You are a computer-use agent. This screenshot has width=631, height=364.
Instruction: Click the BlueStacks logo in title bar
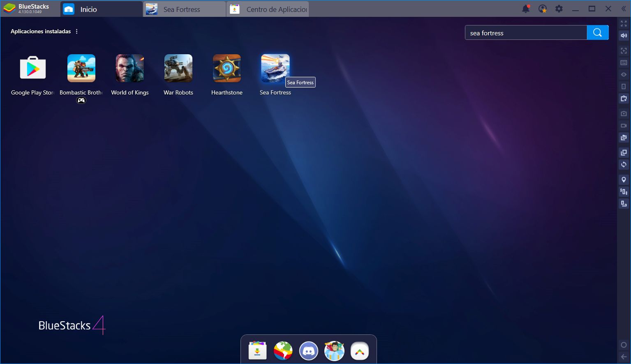coord(9,8)
